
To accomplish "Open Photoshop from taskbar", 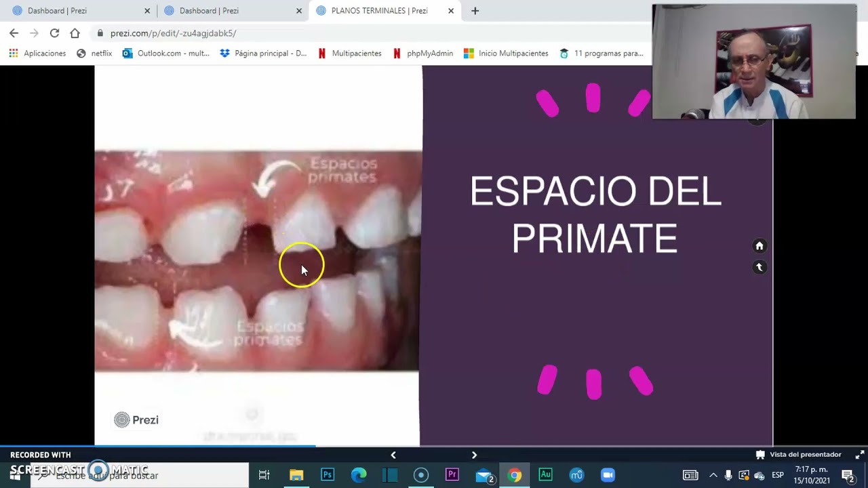I will click(x=328, y=475).
